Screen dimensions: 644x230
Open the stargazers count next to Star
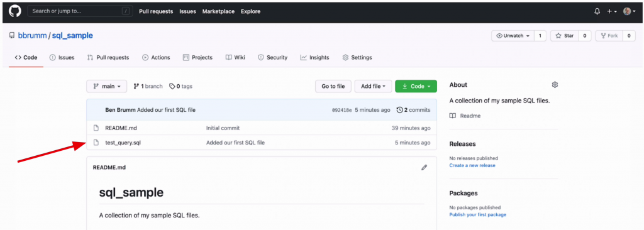[x=584, y=36]
